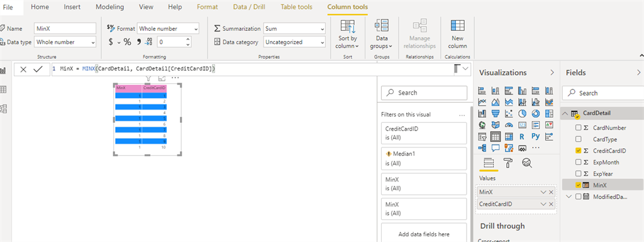Select the Q&A speech bubble visual

pyautogui.click(x=496, y=147)
